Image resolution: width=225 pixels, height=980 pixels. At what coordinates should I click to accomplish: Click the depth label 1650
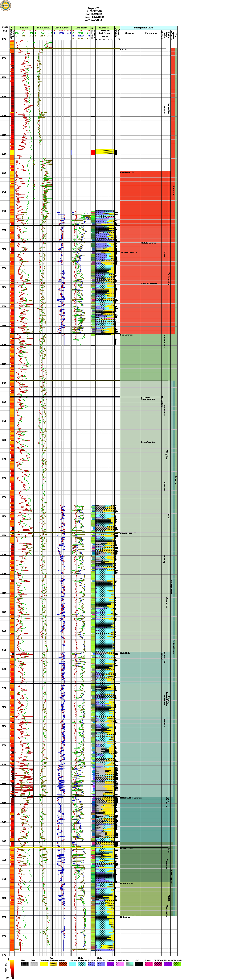coord(4,39)
